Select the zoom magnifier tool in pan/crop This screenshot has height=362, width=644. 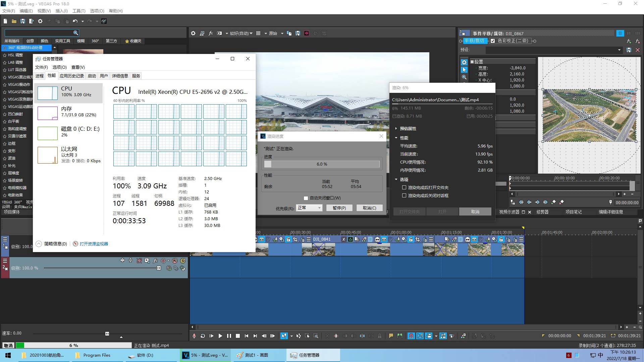pos(464,77)
